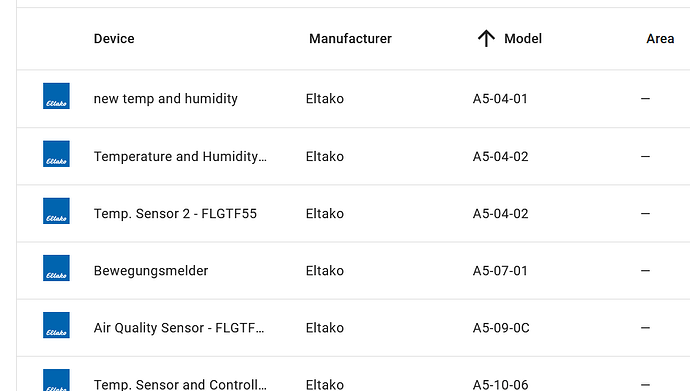Sort by Area column header

pyautogui.click(x=660, y=39)
